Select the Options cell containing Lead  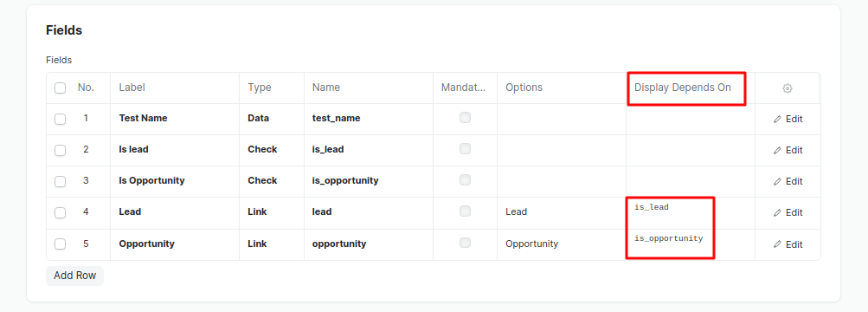(x=562, y=212)
